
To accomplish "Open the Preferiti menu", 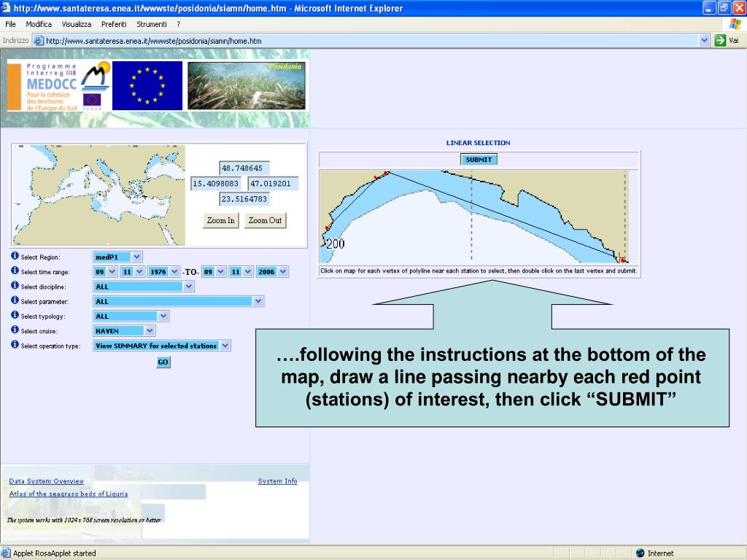I will 114,24.
